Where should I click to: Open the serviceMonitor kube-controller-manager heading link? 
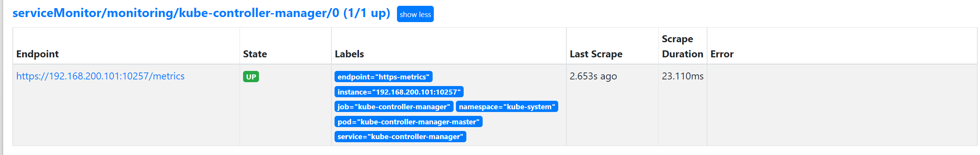(201, 13)
